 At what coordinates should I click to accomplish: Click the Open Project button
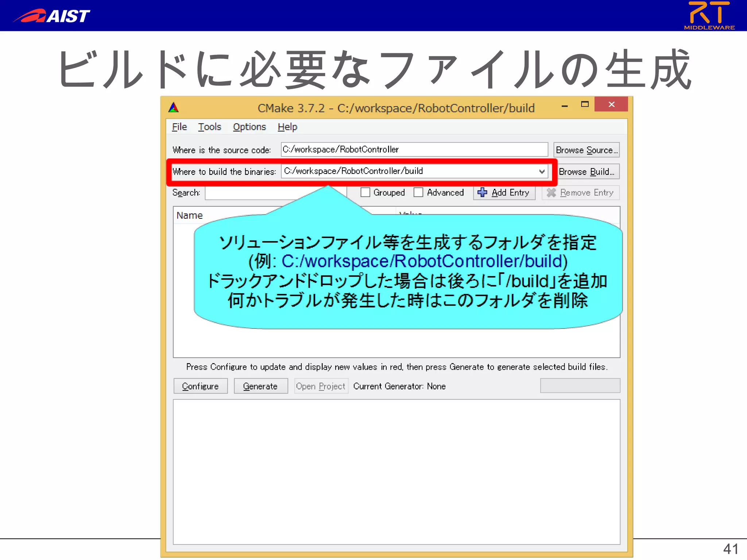321,386
